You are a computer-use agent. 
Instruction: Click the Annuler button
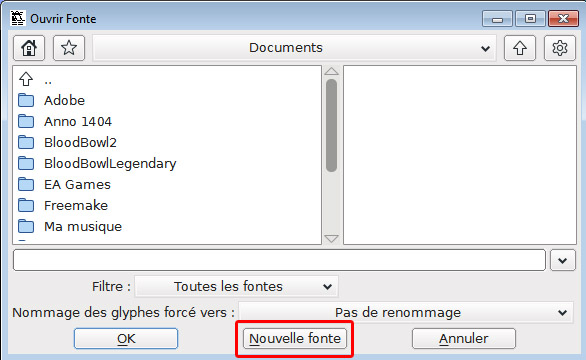click(464, 339)
